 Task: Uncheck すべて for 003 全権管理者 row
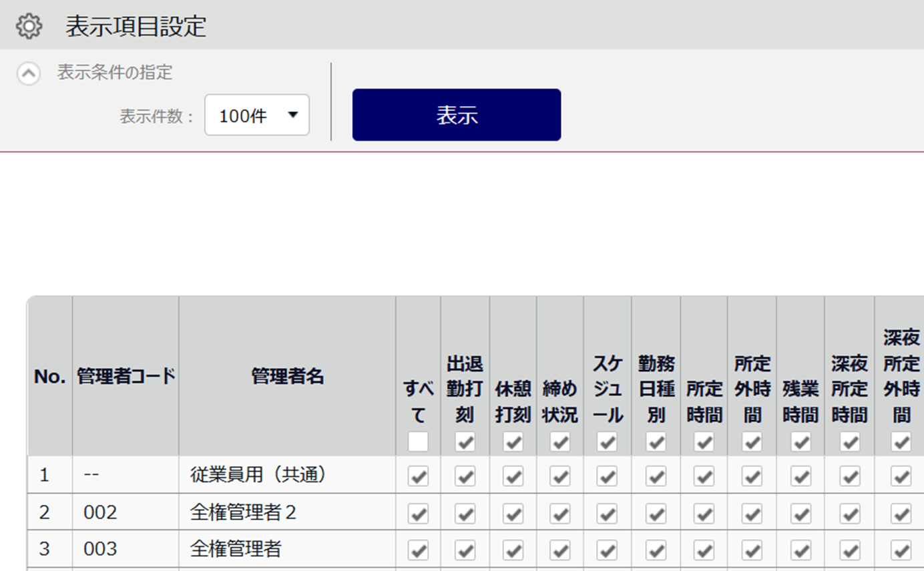click(419, 550)
